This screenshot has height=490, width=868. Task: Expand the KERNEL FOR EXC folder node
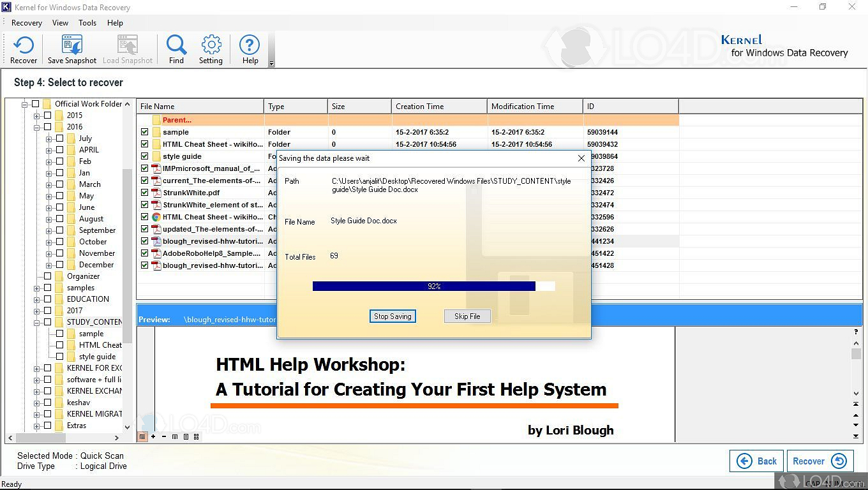tap(36, 368)
